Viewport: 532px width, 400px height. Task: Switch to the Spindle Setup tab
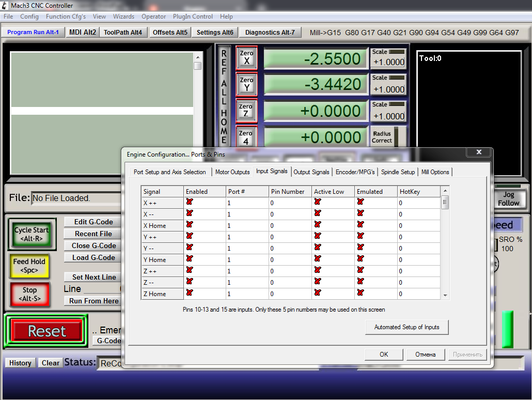coord(398,172)
